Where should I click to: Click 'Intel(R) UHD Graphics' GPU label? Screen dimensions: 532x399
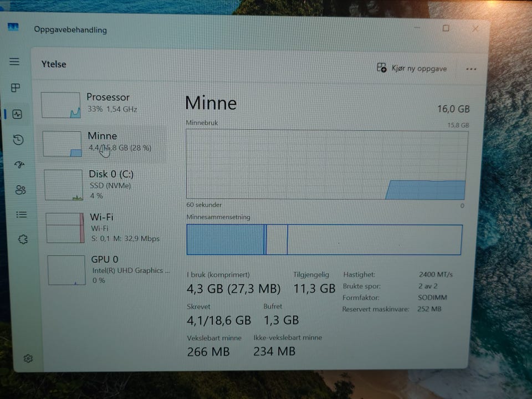[131, 270]
